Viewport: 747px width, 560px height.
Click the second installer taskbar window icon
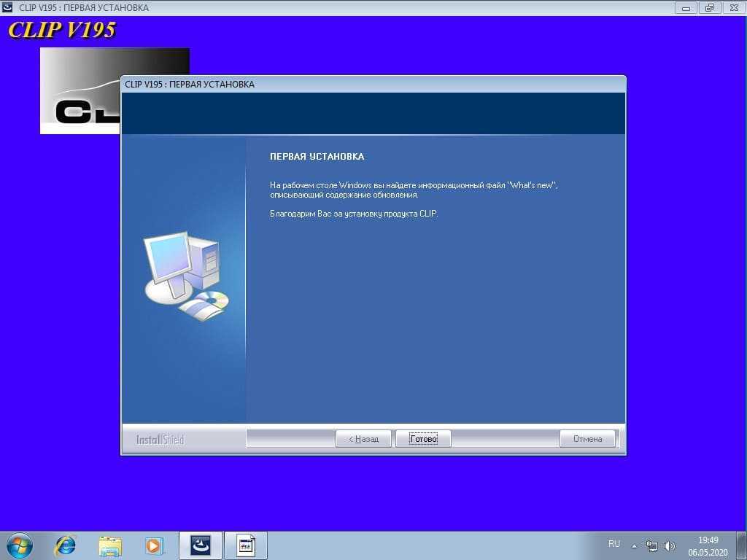pyautogui.click(x=246, y=545)
